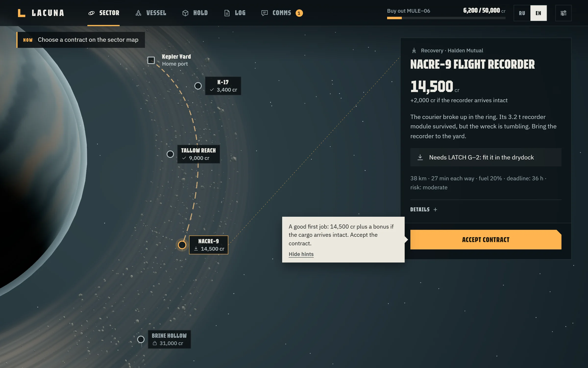Open the settings sliders icon
The width and height of the screenshot is (588, 368).
click(x=563, y=13)
